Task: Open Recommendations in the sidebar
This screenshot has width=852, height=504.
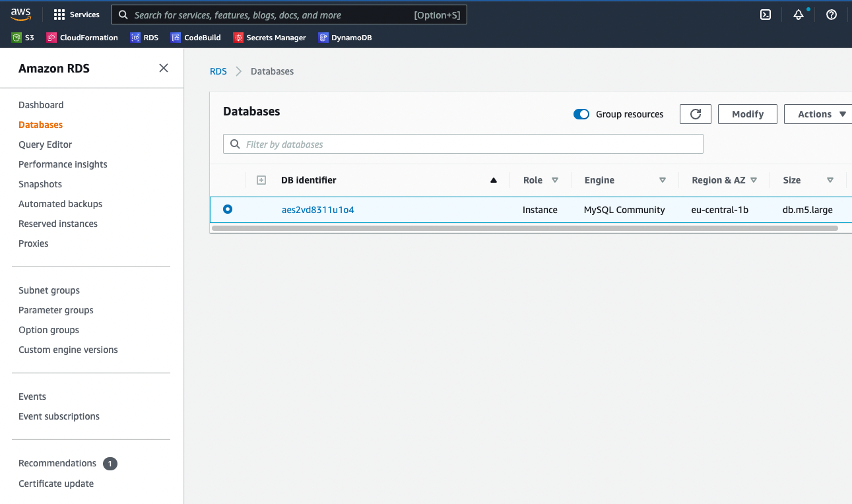Action: (x=57, y=463)
